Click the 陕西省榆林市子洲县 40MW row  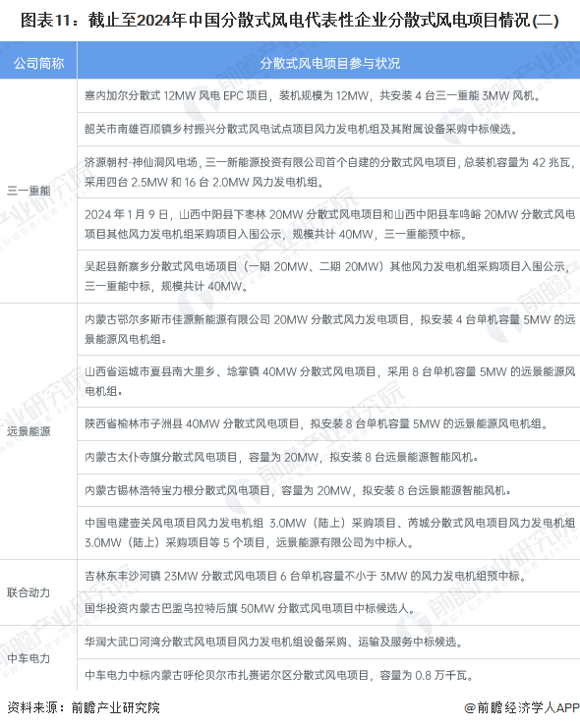pyautogui.click(x=329, y=423)
